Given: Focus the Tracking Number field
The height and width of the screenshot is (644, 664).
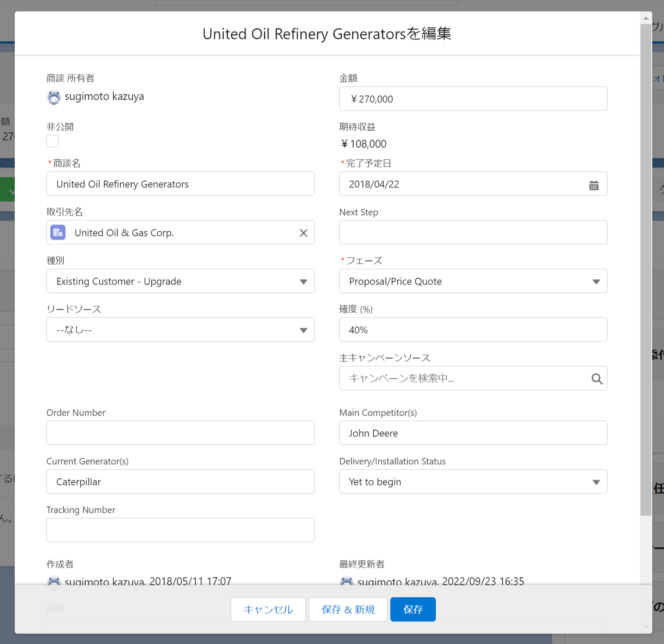Looking at the screenshot, I should click(x=180, y=530).
